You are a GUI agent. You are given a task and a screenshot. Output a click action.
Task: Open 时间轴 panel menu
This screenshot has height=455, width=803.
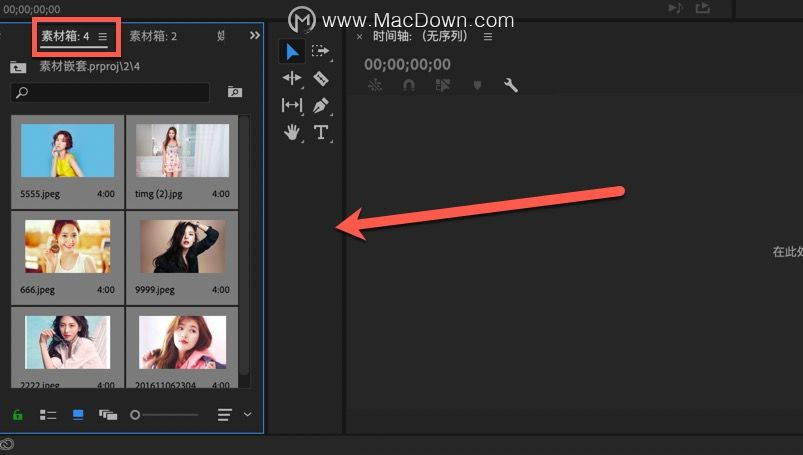tap(488, 37)
